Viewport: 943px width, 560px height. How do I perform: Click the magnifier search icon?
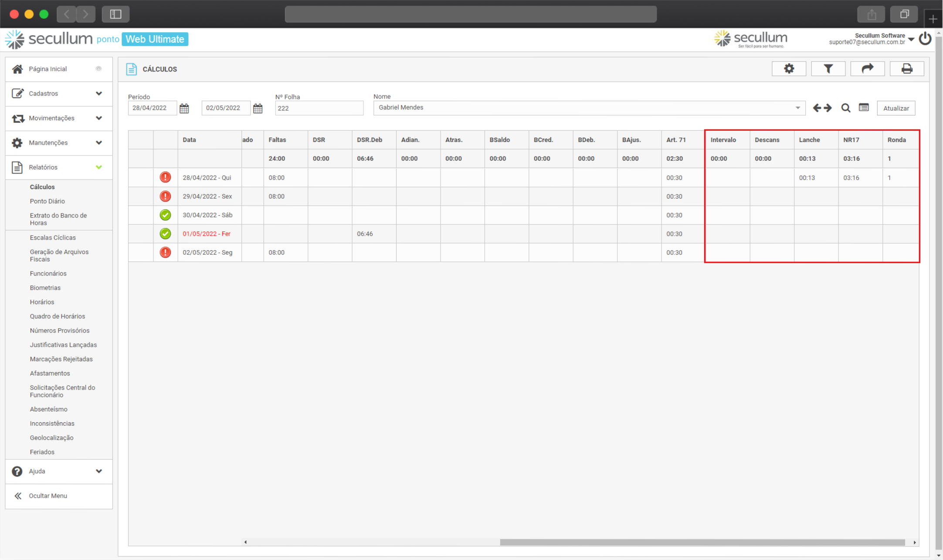845,108
